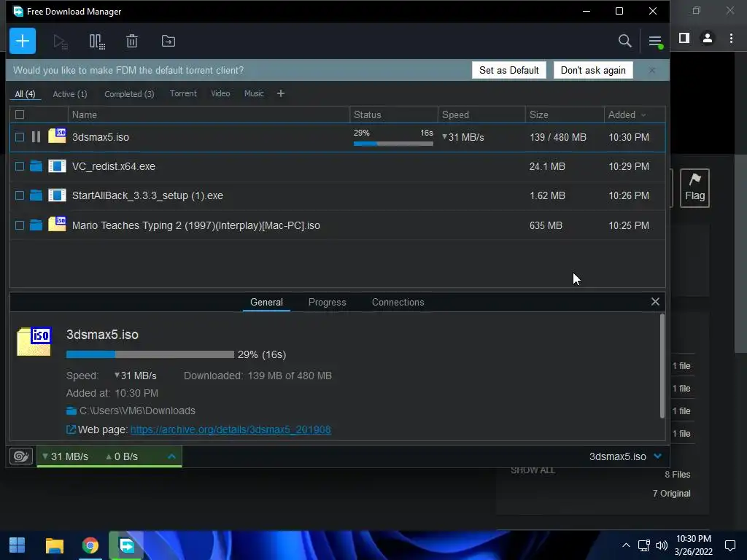Switch to Completed (3) filter

130,94
